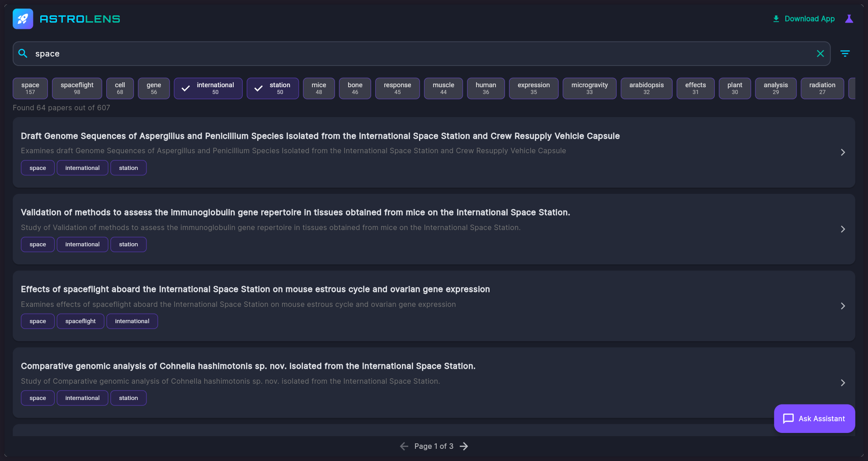Click the Found 64 papers out of 607 text
868x461 pixels.
[x=61, y=108]
